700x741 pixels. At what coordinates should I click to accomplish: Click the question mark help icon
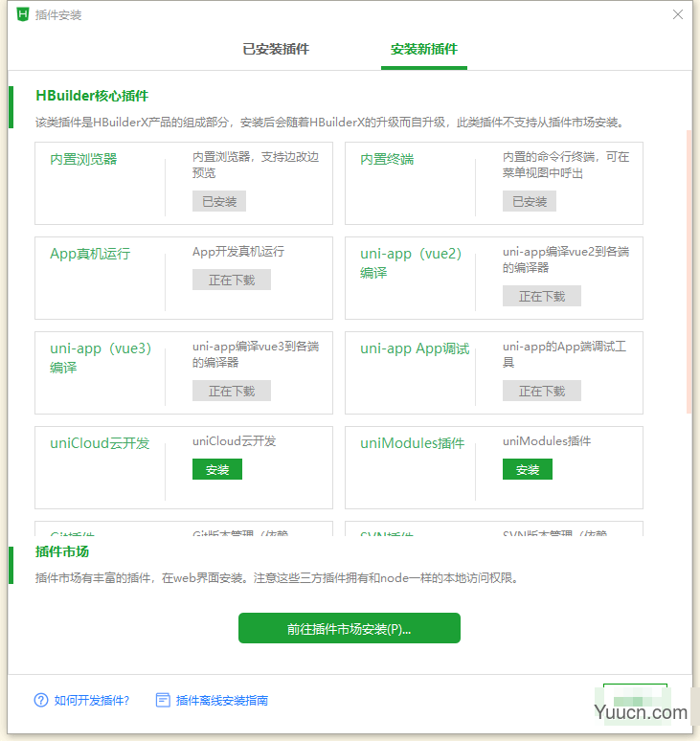point(41,701)
